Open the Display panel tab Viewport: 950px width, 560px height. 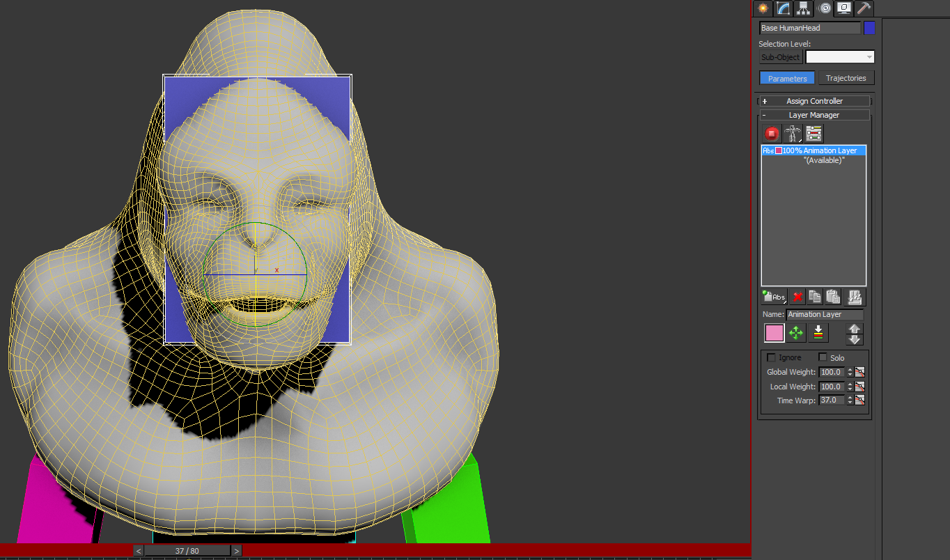(x=844, y=8)
